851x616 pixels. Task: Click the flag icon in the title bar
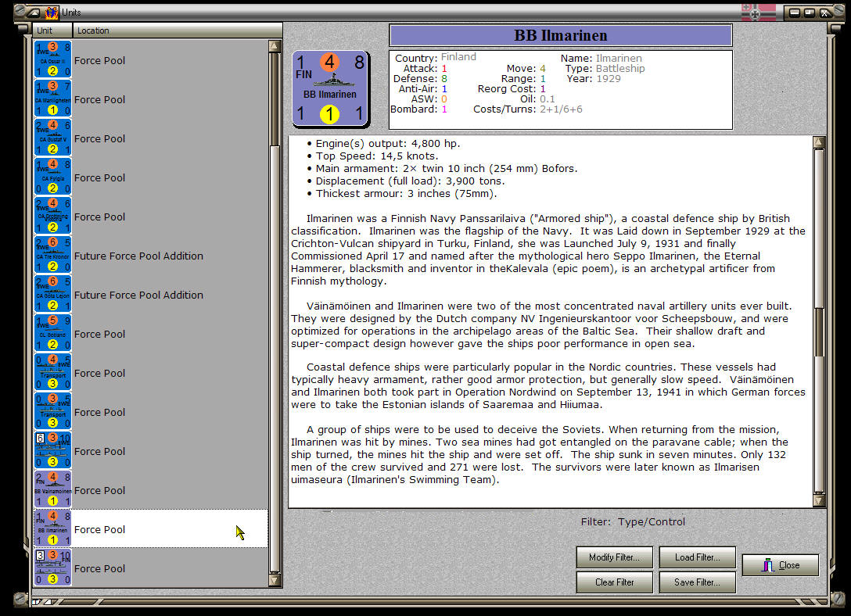pos(759,12)
